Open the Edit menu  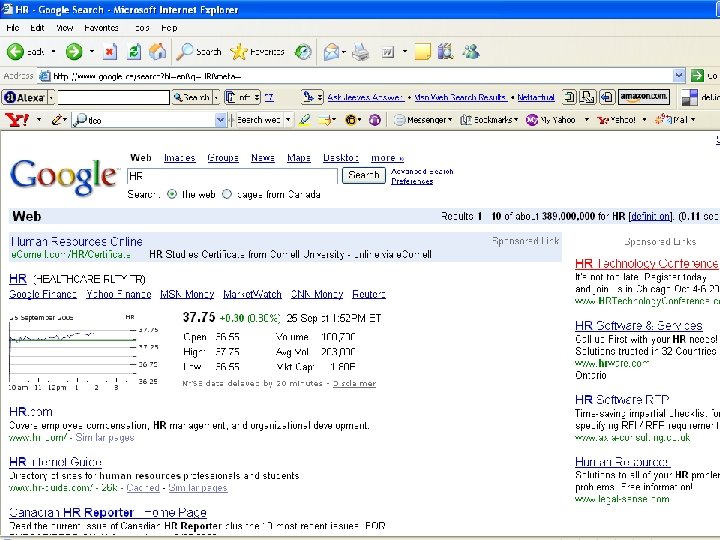pos(37,28)
